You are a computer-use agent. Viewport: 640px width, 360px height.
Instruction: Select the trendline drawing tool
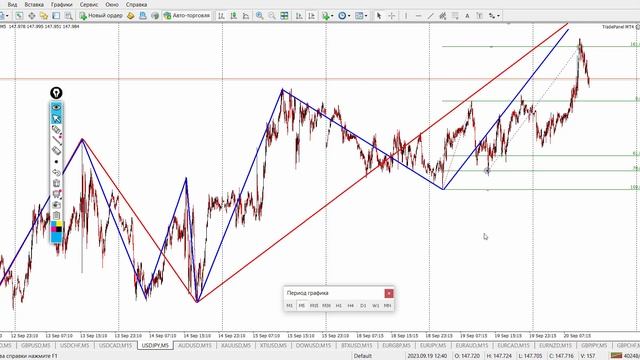click(x=430, y=16)
